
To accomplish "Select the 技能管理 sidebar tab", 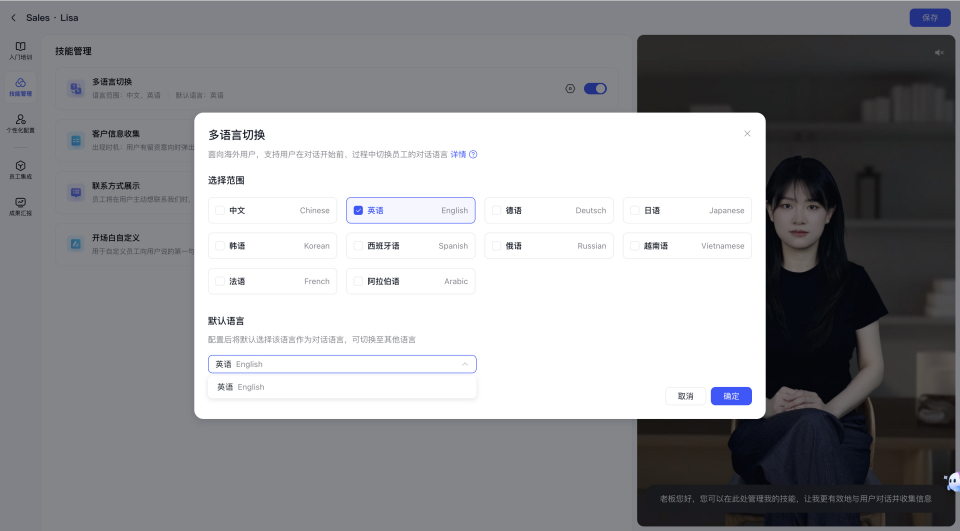I will [20, 87].
